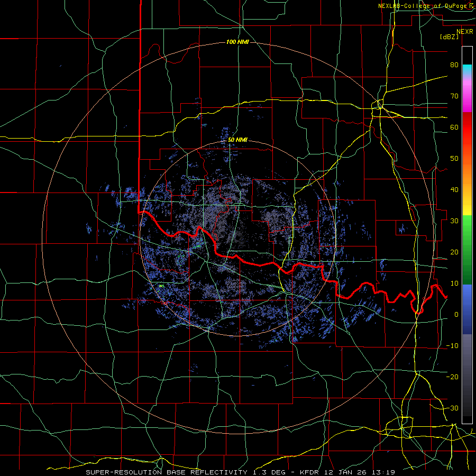Image resolution: width=476 pixels, height=476 pixels.
Task: Click the 50 NMI range ring label
Action: click(237, 140)
